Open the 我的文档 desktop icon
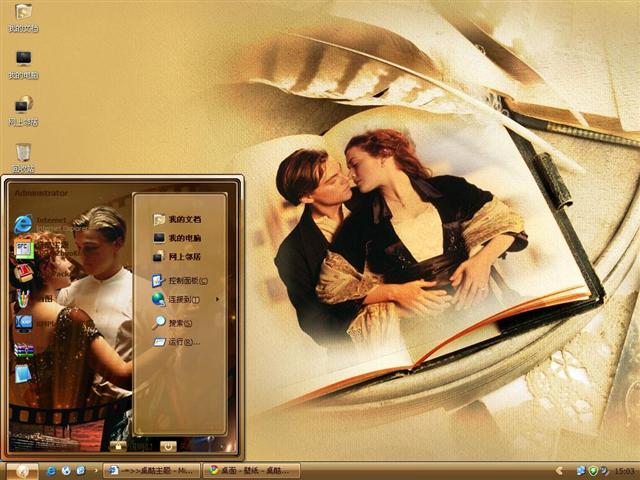Screen dimensions: 640x480 (x=24, y=17)
